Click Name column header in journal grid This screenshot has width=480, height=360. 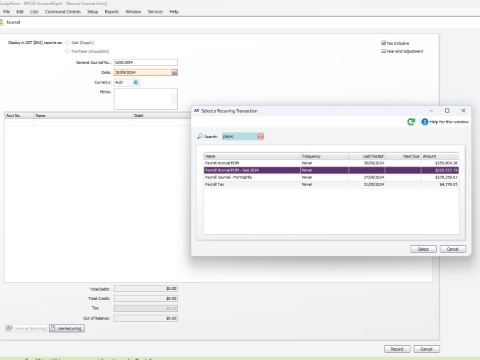(x=83, y=115)
